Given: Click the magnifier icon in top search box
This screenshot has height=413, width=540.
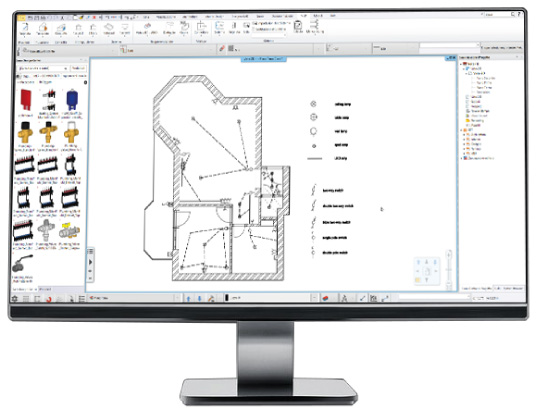Looking at the screenshot, I should click(513, 14).
